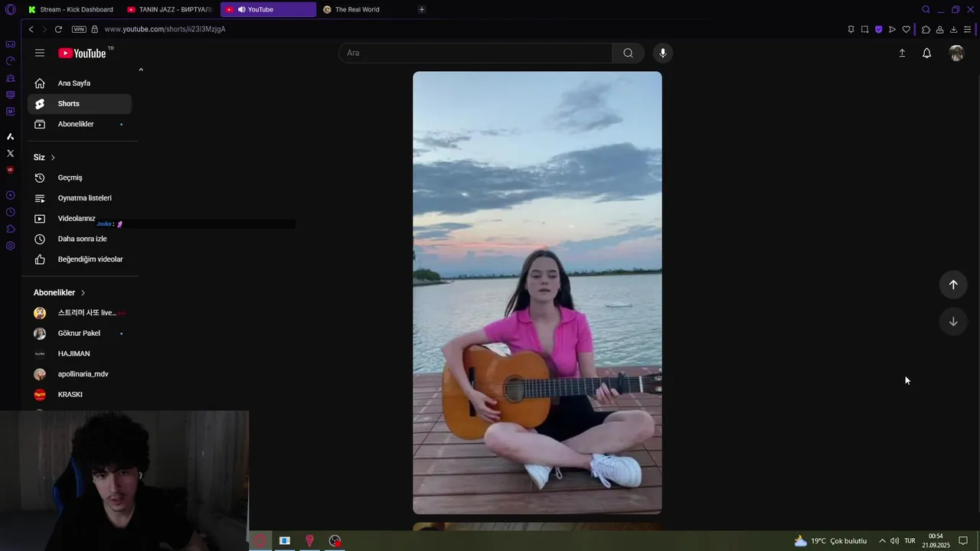Open browser extensions cube icon
The width and height of the screenshot is (980, 551).
[x=926, y=29]
